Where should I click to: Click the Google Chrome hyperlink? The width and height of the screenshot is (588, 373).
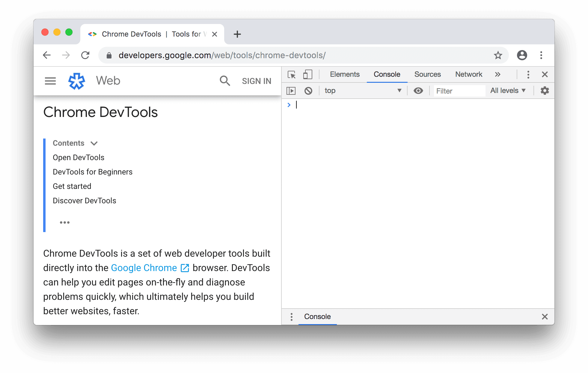pyautogui.click(x=144, y=267)
